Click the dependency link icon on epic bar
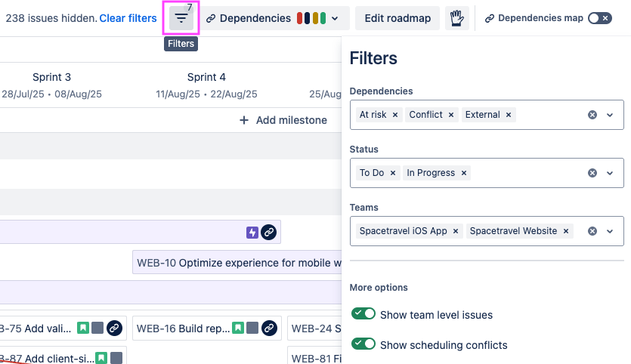Screen dimensions: 631x364 coord(268,233)
